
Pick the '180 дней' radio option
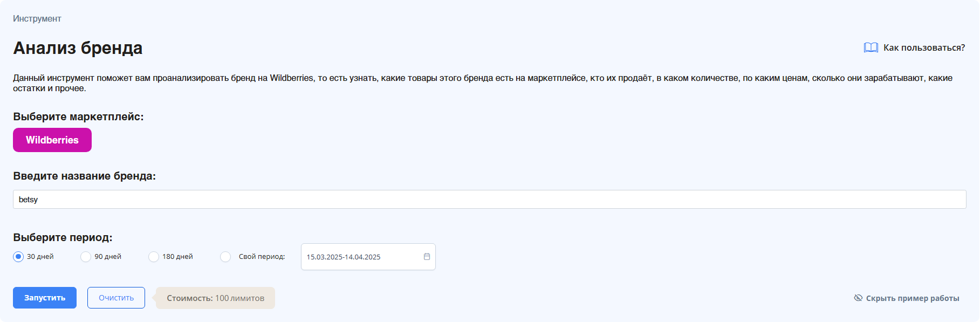[x=154, y=257]
